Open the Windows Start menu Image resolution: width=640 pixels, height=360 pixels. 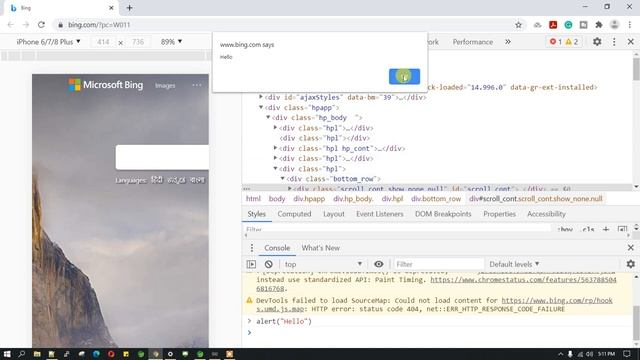click(7, 354)
